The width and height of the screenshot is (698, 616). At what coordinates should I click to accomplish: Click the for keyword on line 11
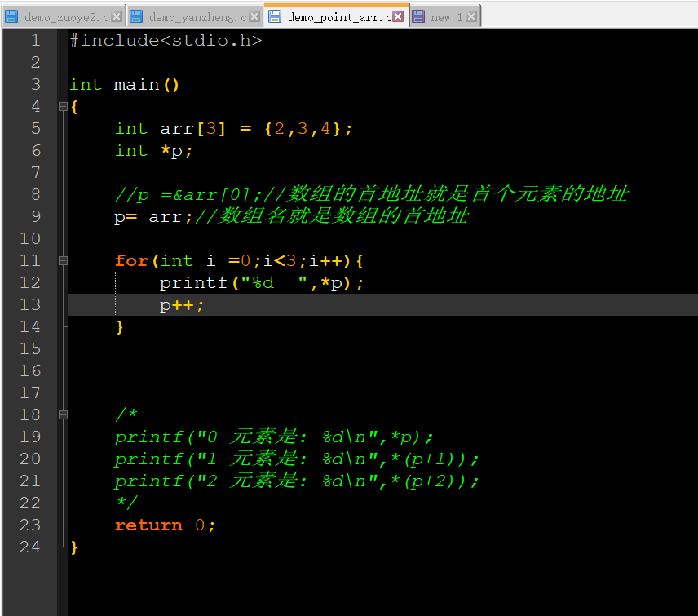tap(131, 260)
